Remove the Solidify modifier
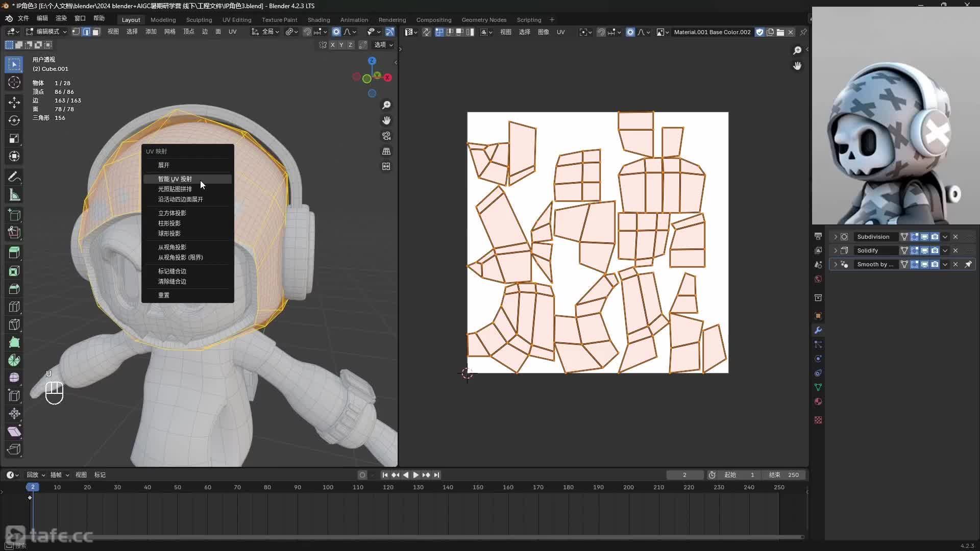 point(955,251)
